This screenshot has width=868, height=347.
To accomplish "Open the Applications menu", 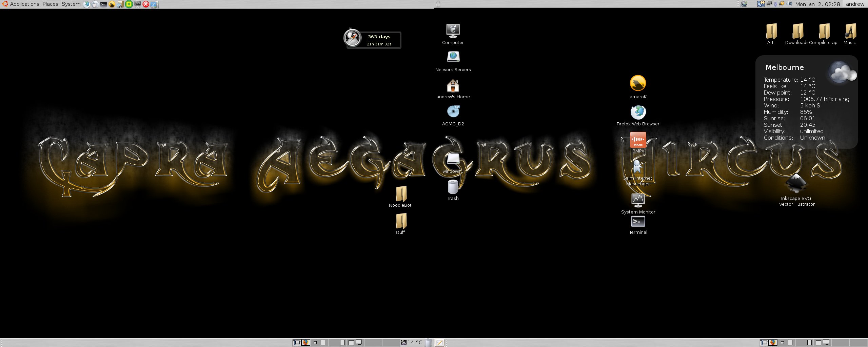I will 24,4.
